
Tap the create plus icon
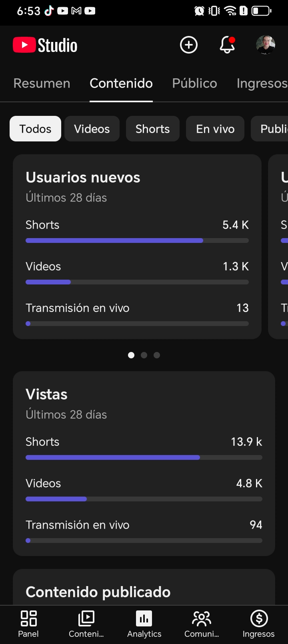[x=189, y=45]
